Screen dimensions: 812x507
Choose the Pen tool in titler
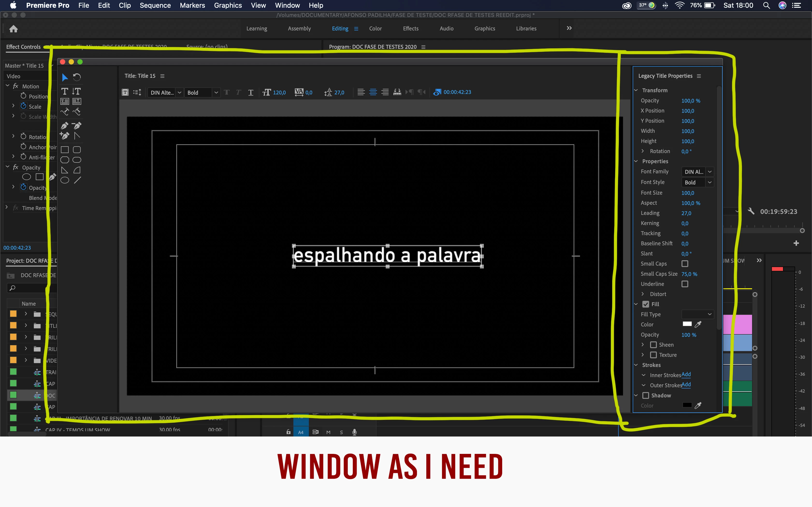click(65, 126)
